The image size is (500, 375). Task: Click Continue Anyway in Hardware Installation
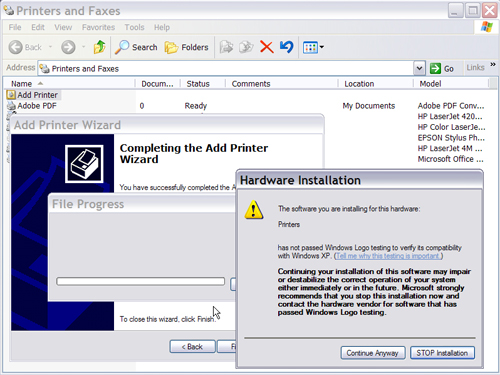click(373, 353)
